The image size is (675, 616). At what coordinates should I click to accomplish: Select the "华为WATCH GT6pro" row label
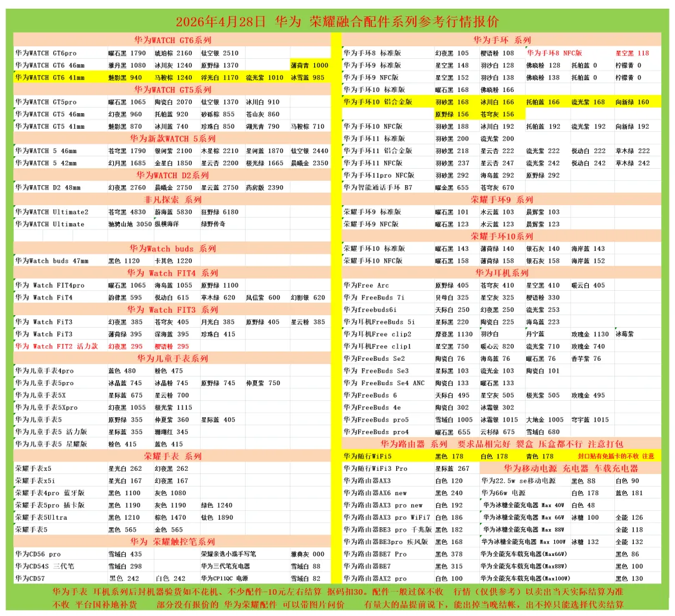pos(46,53)
